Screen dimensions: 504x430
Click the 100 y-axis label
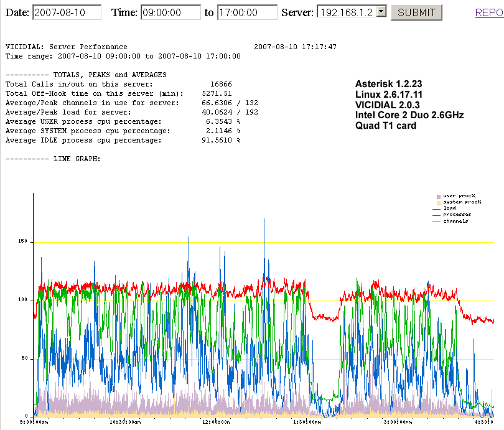click(23, 300)
